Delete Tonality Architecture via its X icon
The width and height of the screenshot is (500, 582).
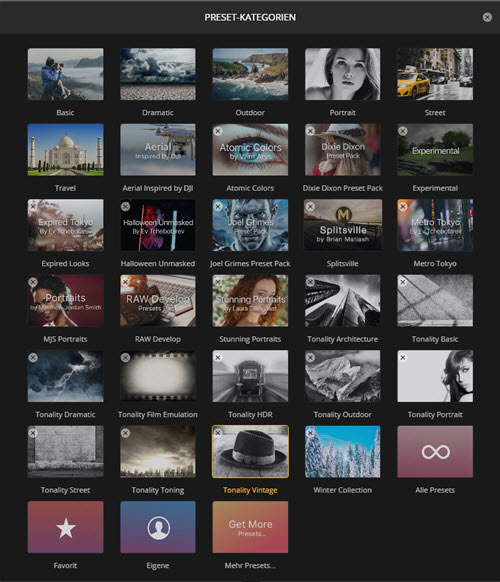click(310, 282)
